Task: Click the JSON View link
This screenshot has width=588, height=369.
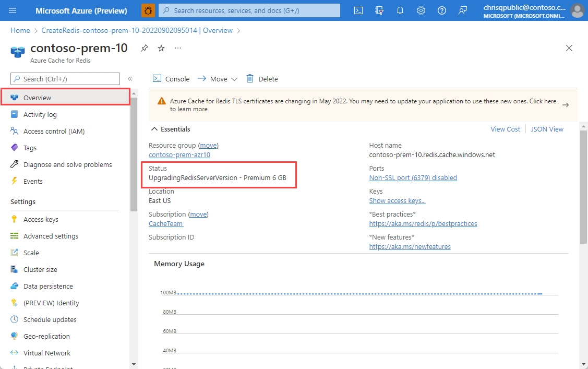Action: (547, 129)
